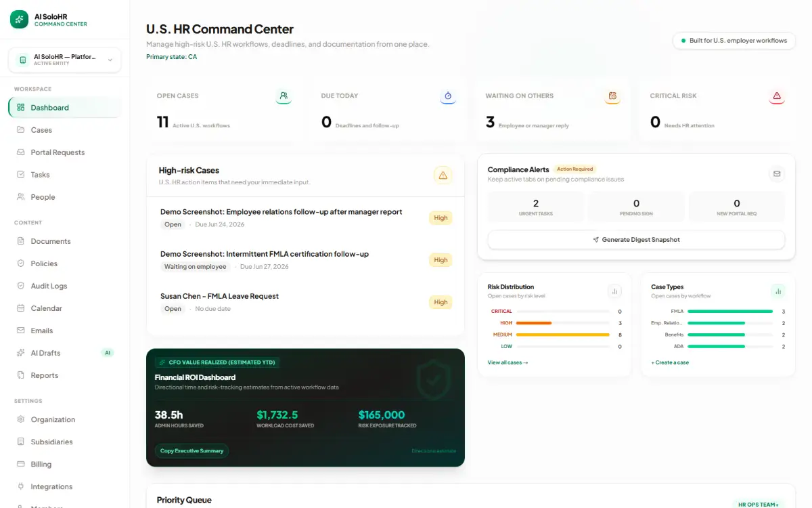
Task: Open Susan Chen FMLA Leave Request case
Action: point(305,302)
